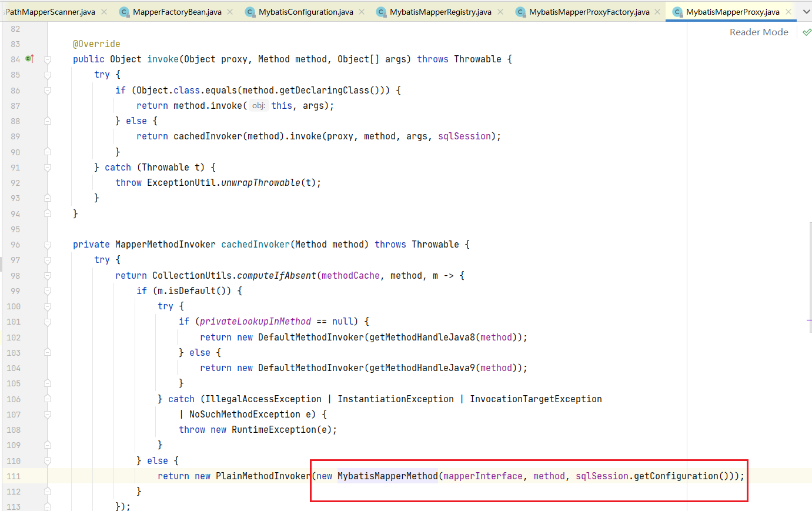Open the MapperFactoryBean.java tab
Viewport: 812px width, 511px height.
[x=176, y=12]
